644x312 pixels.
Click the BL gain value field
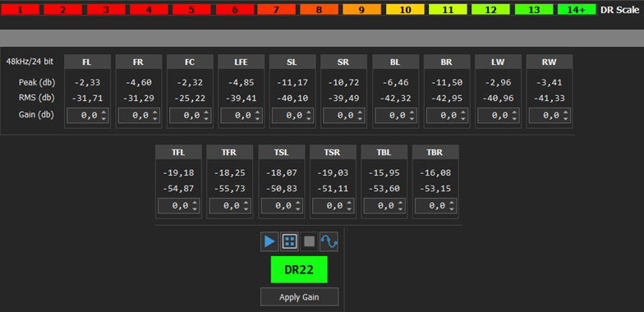(x=396, y=115)
